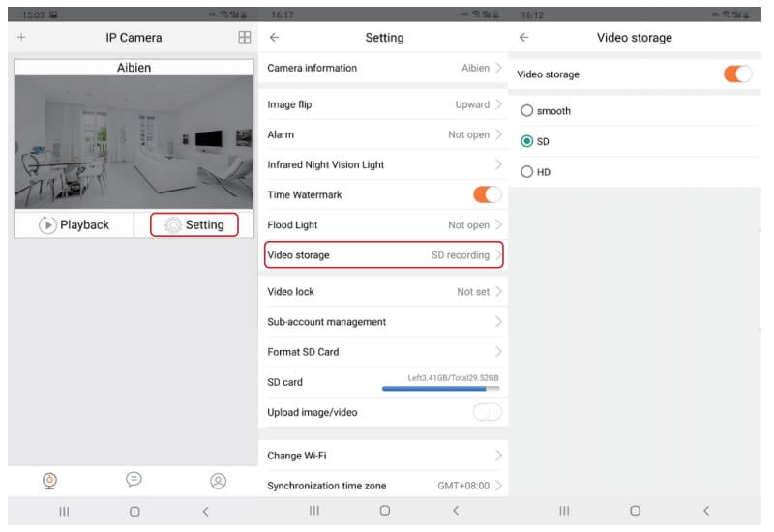Go back from Setting screen
The image size is (774, 532).
click(x=274, y=37)
